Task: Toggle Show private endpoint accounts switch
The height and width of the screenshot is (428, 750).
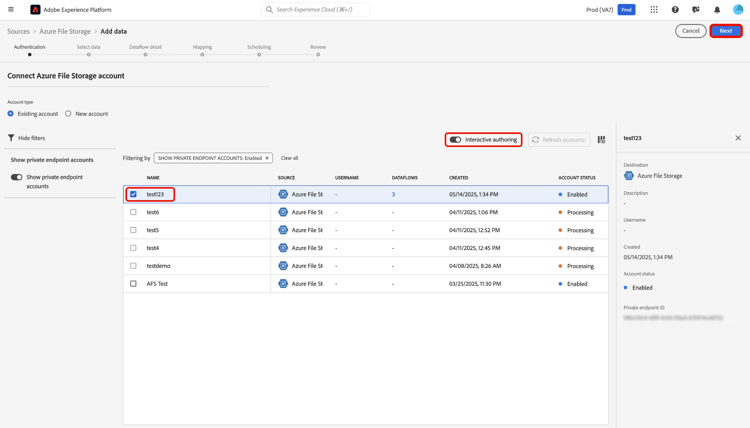Action: [17, 177]
